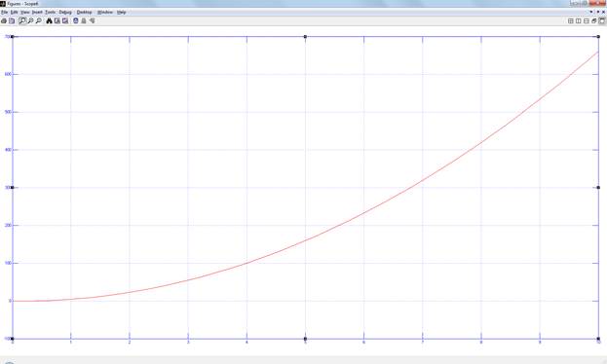
Task: Save current axes settings icon
Action: tap(57, 20)
